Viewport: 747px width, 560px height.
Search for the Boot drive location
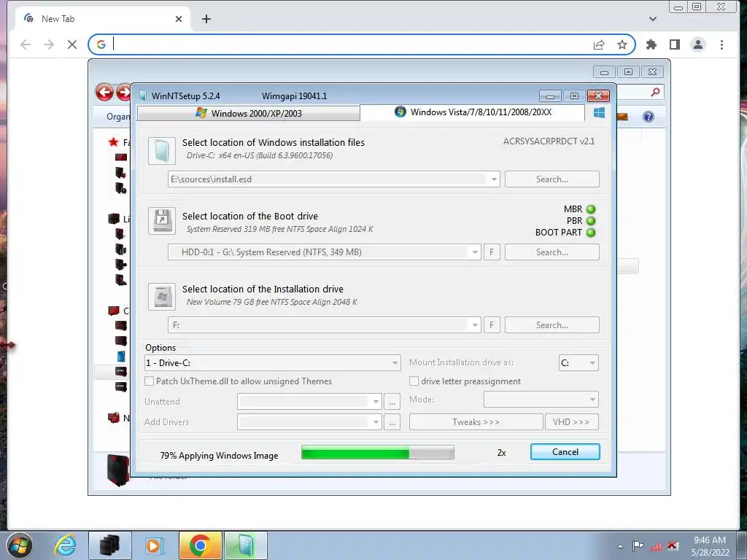(x=551, y=252)
